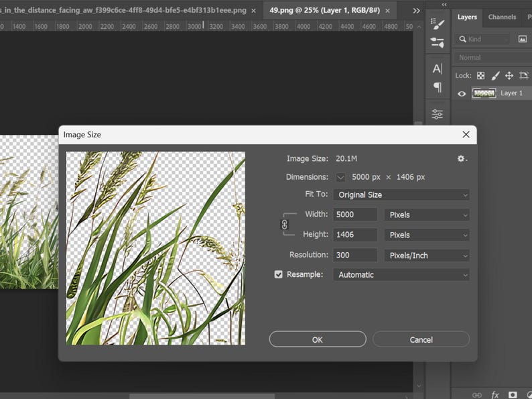Close the 49.png document tab
Viewport: 532px width, 399px height.
tap(387, 11)
